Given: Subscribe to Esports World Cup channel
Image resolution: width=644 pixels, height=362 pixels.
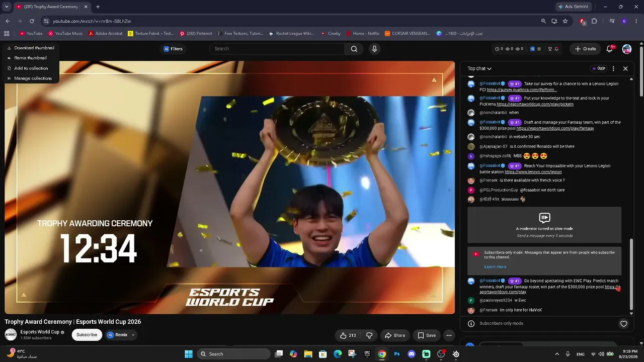Looking at the screenshot, I should (87, 335).
